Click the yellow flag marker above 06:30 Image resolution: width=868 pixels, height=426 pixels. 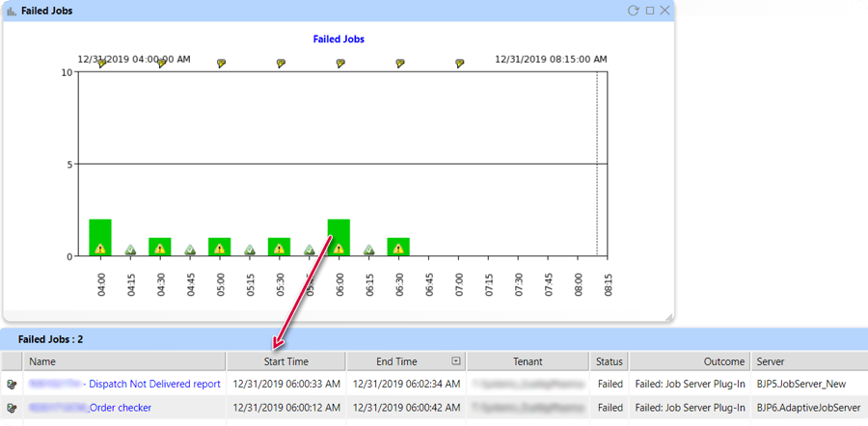[399, 64]
